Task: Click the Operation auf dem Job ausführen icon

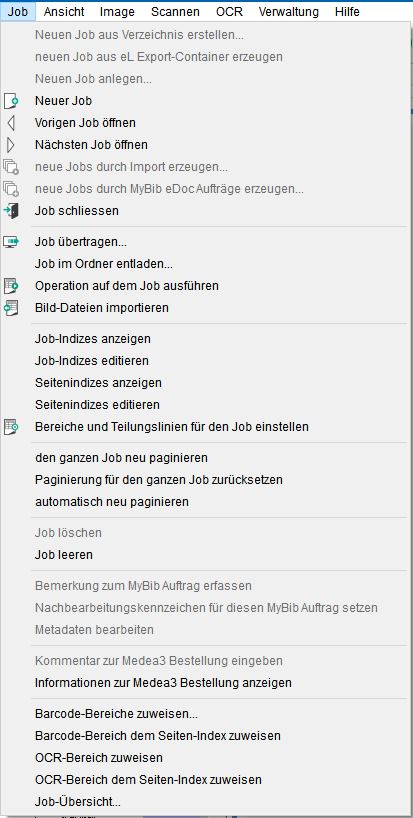Action: point(11,286)
